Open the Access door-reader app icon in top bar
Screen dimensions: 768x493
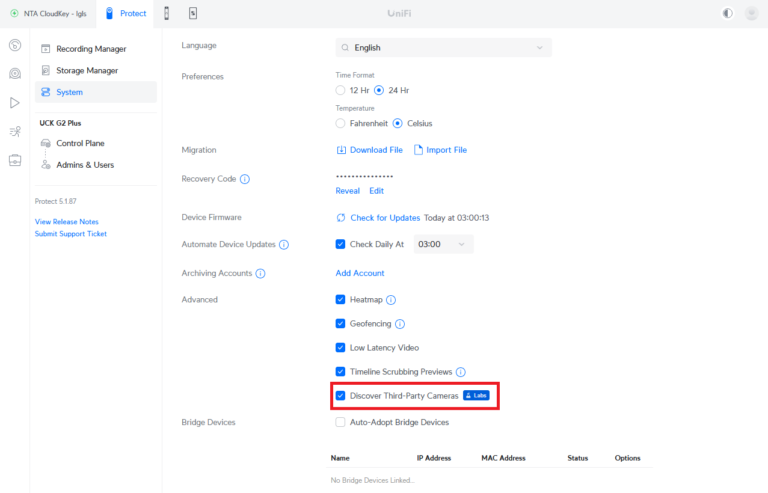(x=167, y=13)
